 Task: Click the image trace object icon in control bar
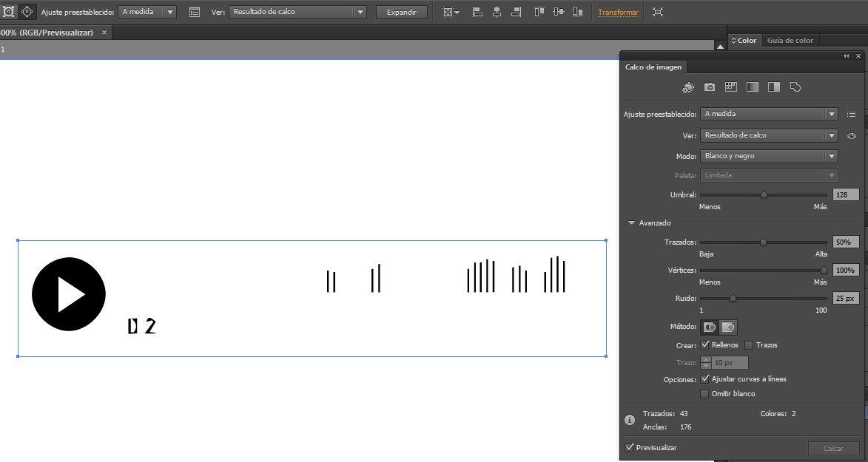tap(8, 12)
